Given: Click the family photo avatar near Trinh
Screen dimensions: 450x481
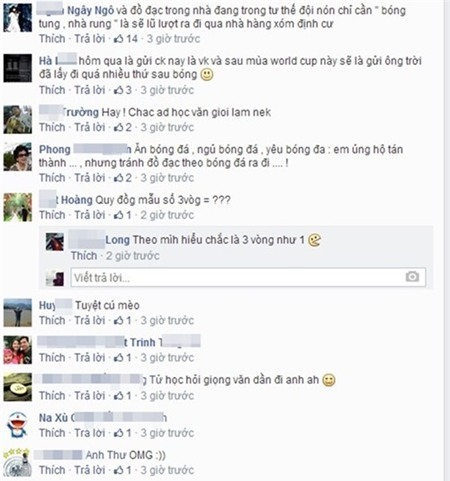Looking at the screenshot, I should 18,350.
